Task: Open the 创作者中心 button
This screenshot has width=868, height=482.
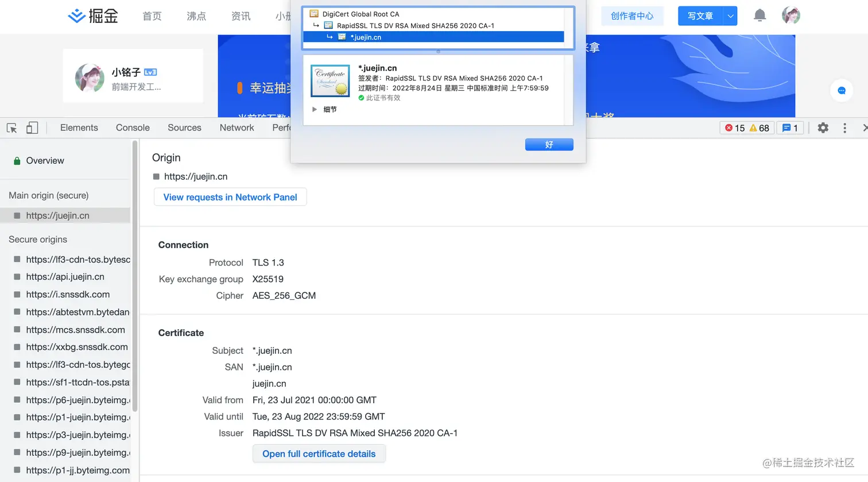Action: point(632,16)
